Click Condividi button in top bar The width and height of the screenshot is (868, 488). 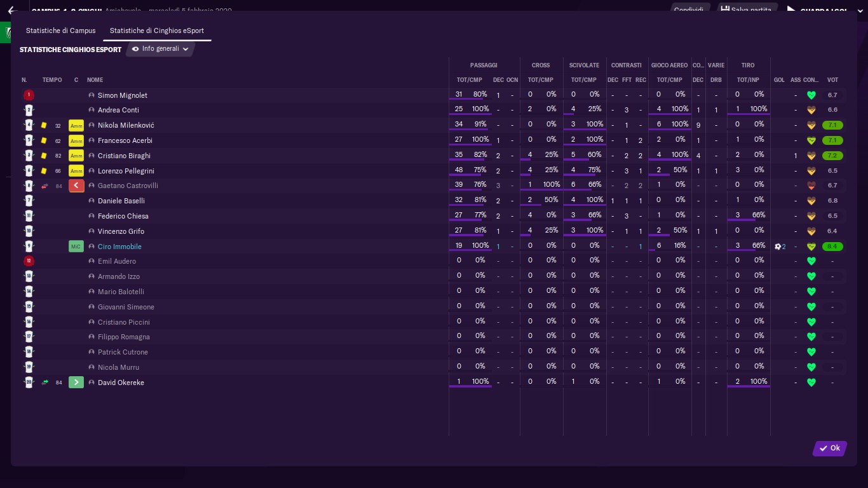coord(689,10)
